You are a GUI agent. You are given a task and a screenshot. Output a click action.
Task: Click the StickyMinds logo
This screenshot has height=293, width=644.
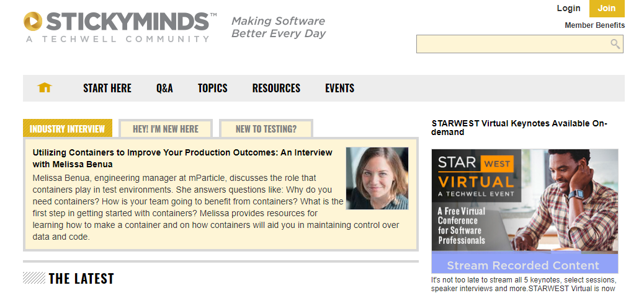click(120, 27)
